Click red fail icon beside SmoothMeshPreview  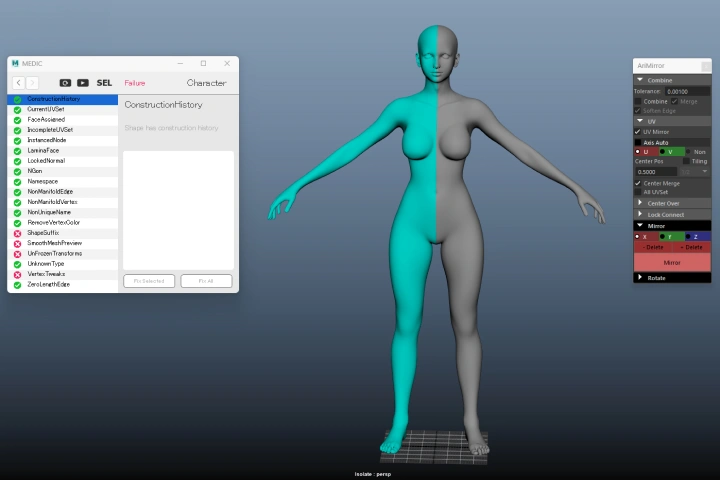[x=17, y=243]
